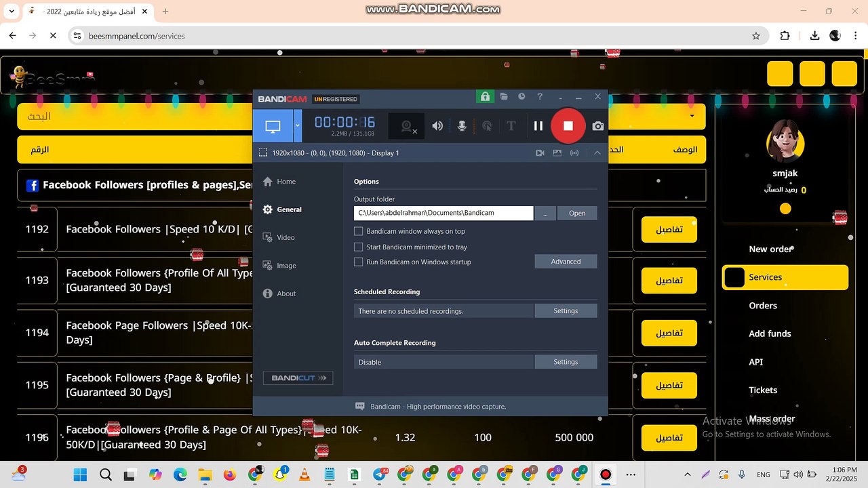Check Start Bandicam minimized to tray
The image size is (868, 488).
359,247
